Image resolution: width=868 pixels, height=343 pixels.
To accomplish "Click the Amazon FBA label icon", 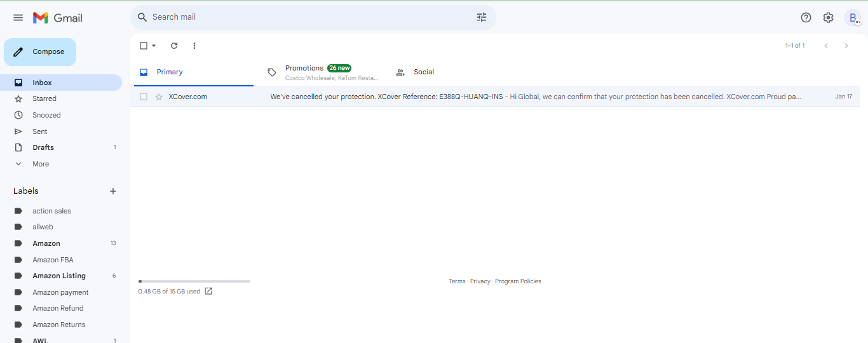I will (x=18, y=260).
